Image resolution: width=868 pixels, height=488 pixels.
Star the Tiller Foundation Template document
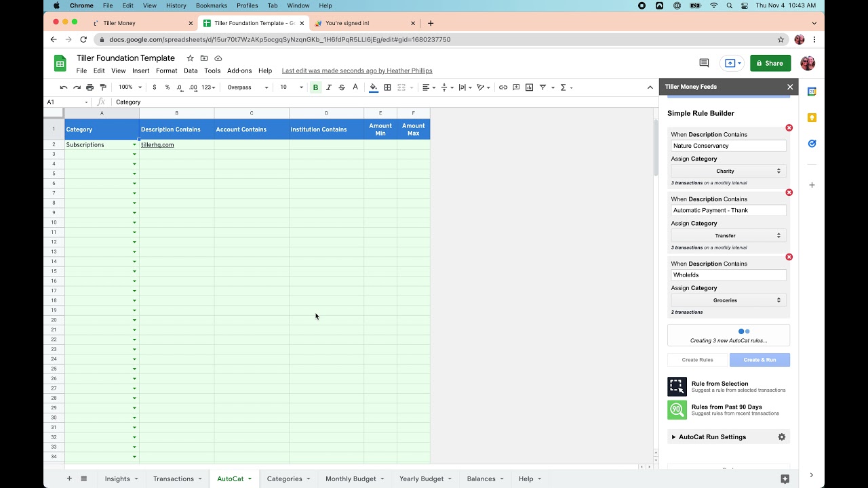pyautogui.click(x=191, y=58)
